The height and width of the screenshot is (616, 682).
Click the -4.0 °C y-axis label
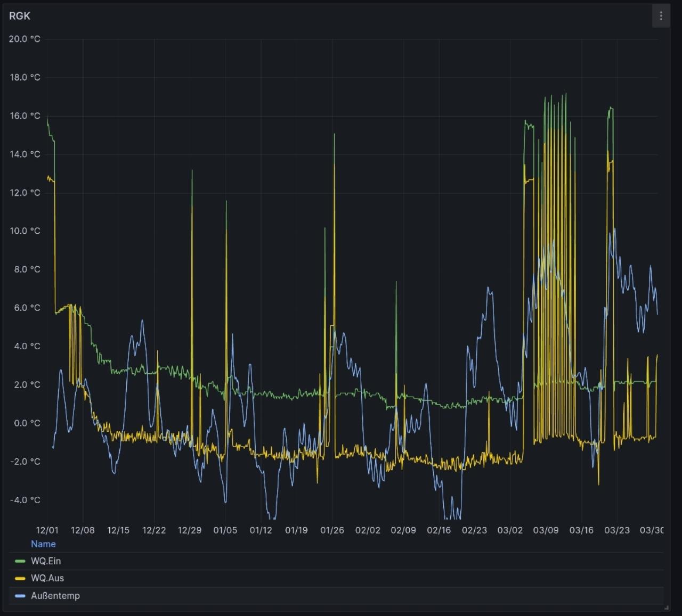pos(25,500)
